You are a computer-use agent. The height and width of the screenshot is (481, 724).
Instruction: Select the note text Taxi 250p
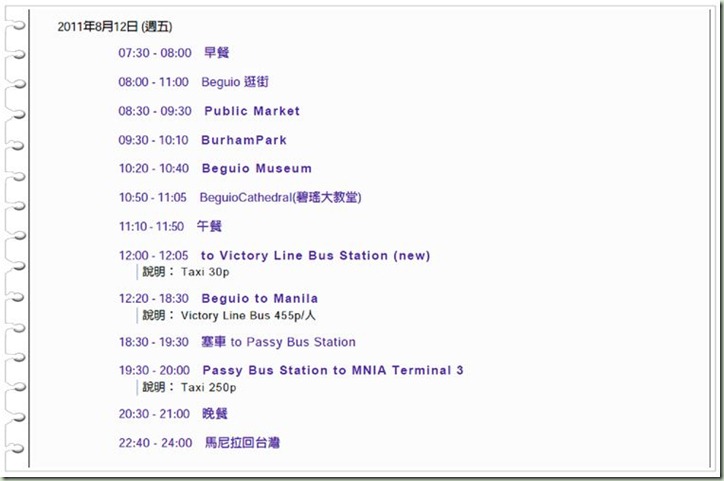[x=208, y=387]
